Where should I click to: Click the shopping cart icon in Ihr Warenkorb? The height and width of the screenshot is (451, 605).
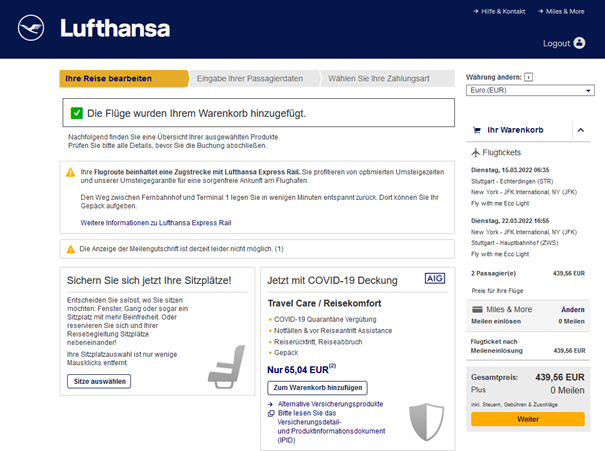[477, 130]
